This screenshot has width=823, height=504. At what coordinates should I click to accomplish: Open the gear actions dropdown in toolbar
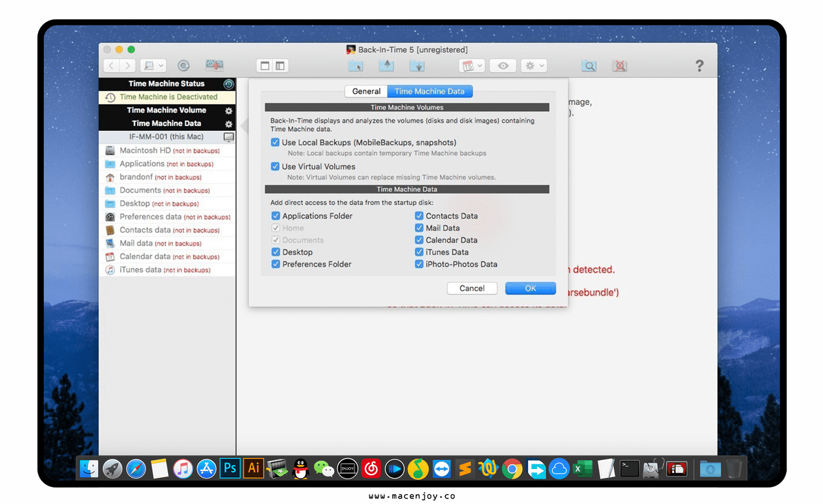(x=534, y=66)
